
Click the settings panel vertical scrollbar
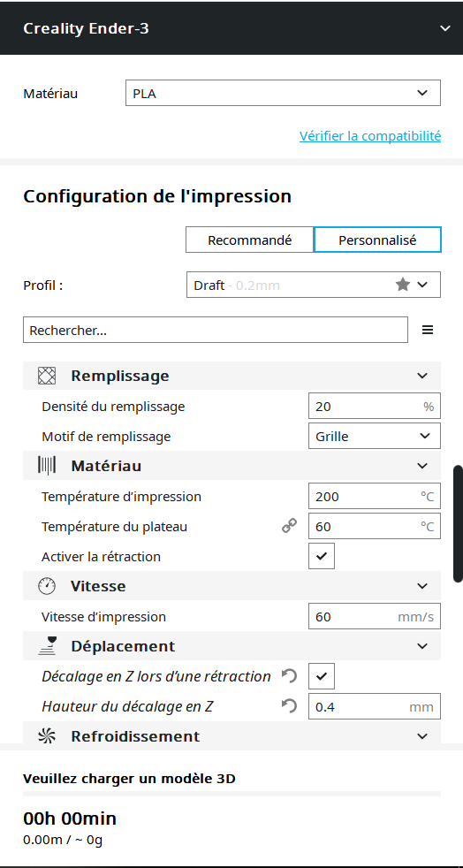click(x=458, y=523)
